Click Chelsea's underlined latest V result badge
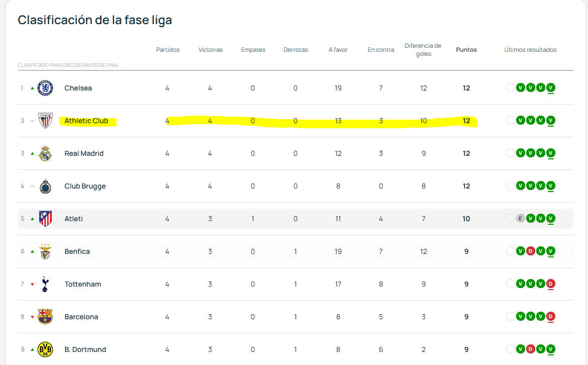This screenshot has width=588, height=365. tap(551, 88)
